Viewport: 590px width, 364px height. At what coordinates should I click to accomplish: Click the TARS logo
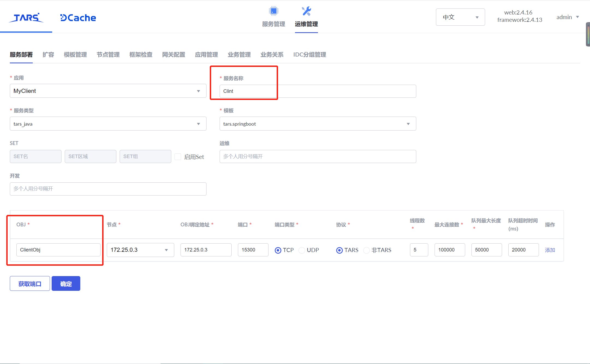pos(26,17)
